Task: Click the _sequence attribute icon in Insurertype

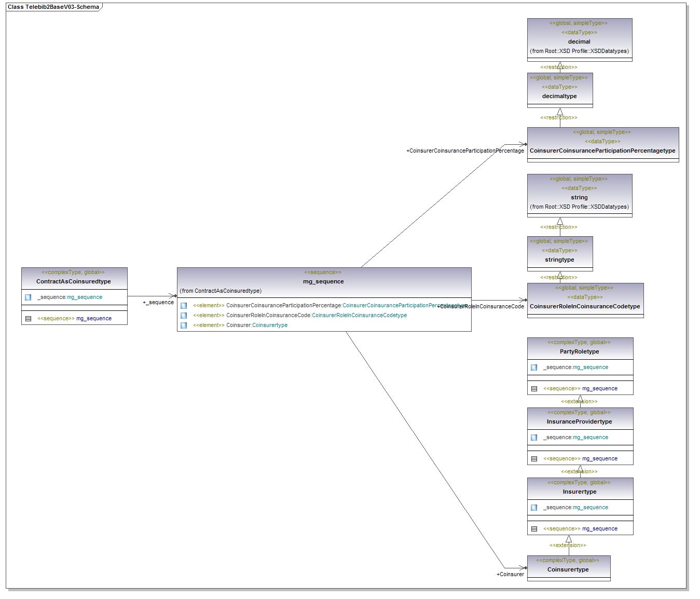Action: (x=534, y=508)
